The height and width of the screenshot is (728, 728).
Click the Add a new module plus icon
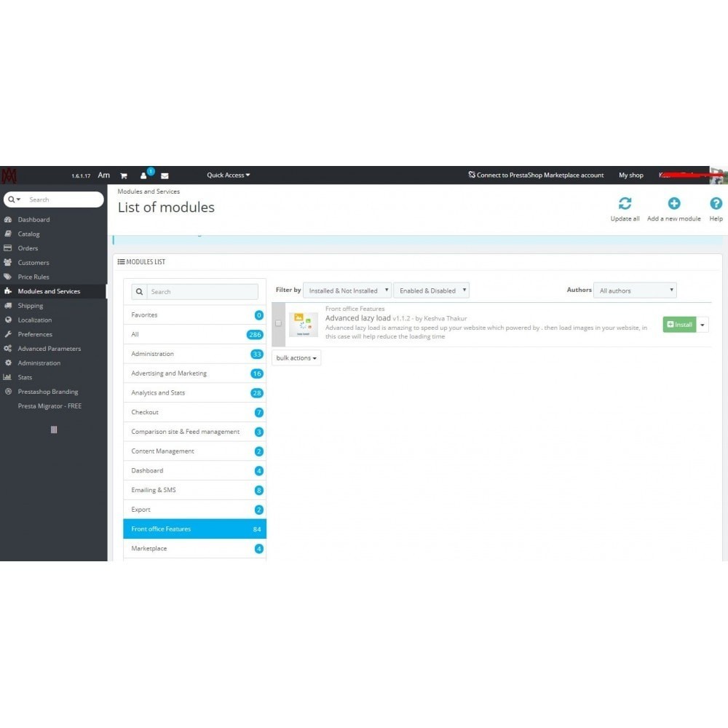pos(673,203)
